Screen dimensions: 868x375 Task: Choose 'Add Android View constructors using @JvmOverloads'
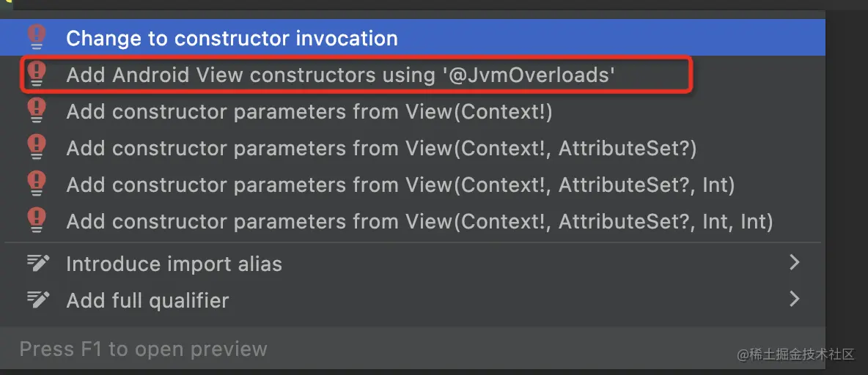413,74
